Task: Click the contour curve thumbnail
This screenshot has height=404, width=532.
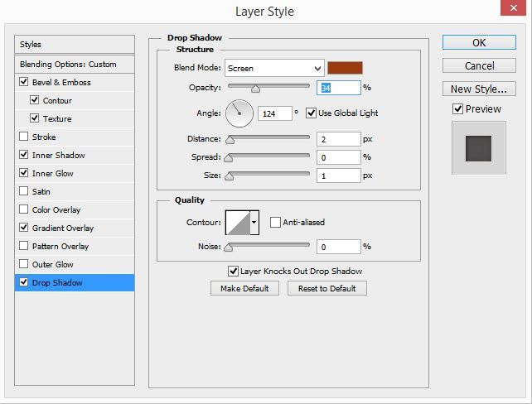Action: [238, 223]
